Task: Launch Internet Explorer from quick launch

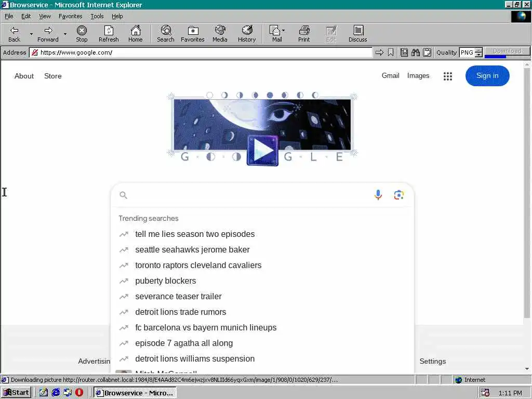Action: [56, 393]
